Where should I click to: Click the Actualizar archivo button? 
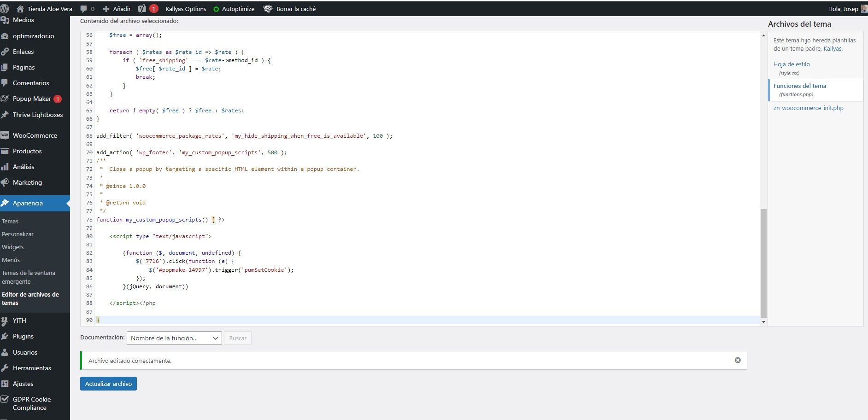coord(108,384)
